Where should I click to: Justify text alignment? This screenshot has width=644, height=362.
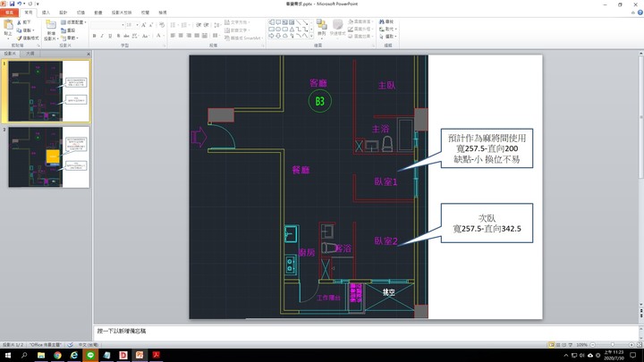point(197,36)
